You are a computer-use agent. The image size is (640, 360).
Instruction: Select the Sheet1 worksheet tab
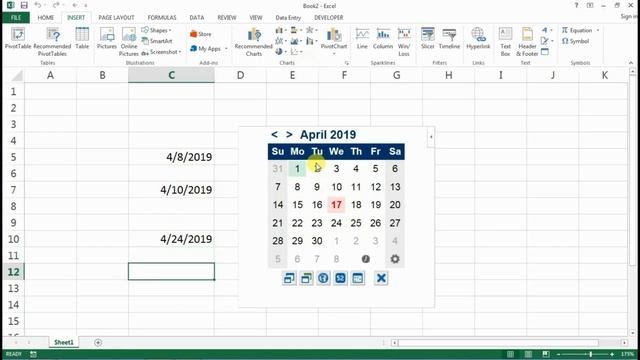(64, 342)
